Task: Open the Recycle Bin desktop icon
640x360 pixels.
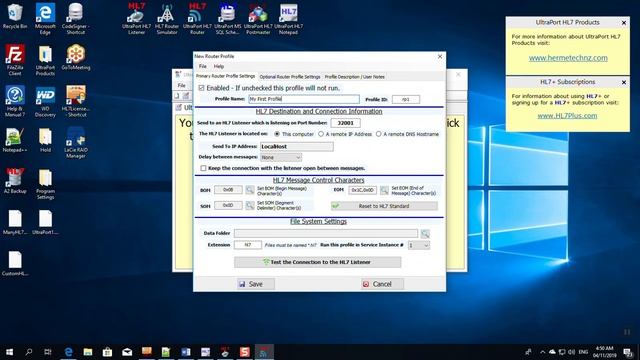Action: tap(15, 16)
